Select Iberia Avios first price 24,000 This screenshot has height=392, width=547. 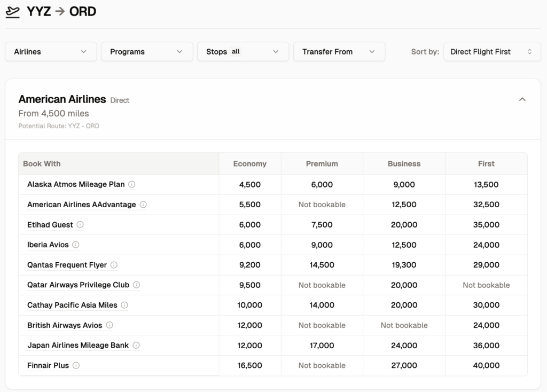(486, 245)
